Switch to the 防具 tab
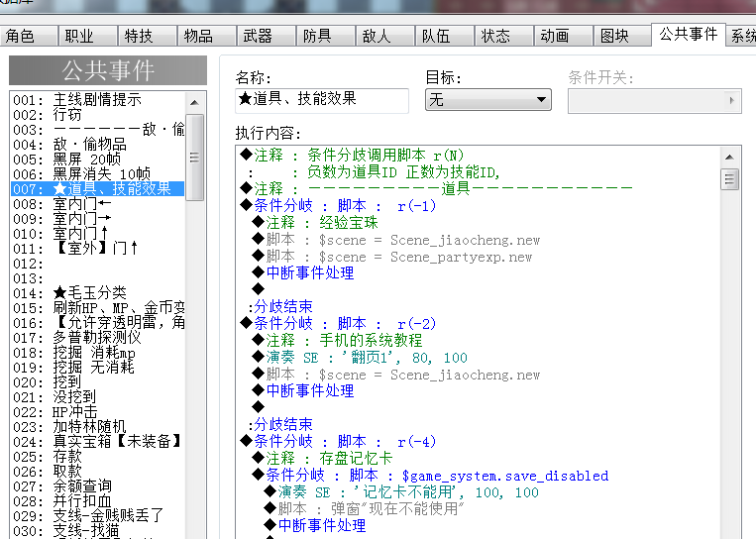Screen dimensions: 756x539 pos(326,36)
